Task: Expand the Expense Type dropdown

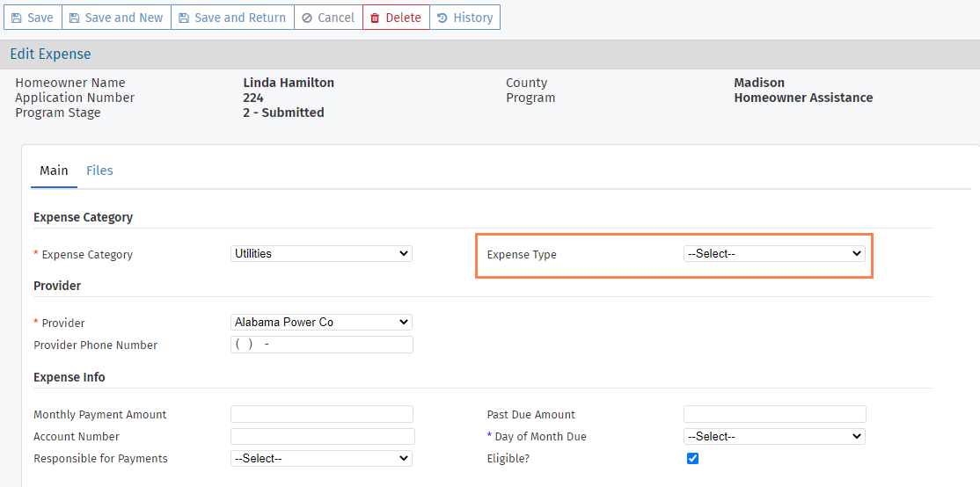Action: point(774,253)
